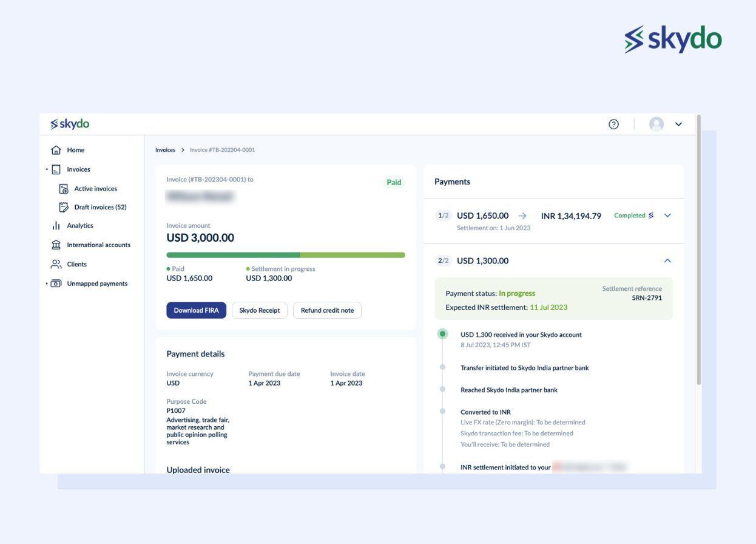
Task: Expand the Unmapped payments sidebar entry
Action: (46, 283)
